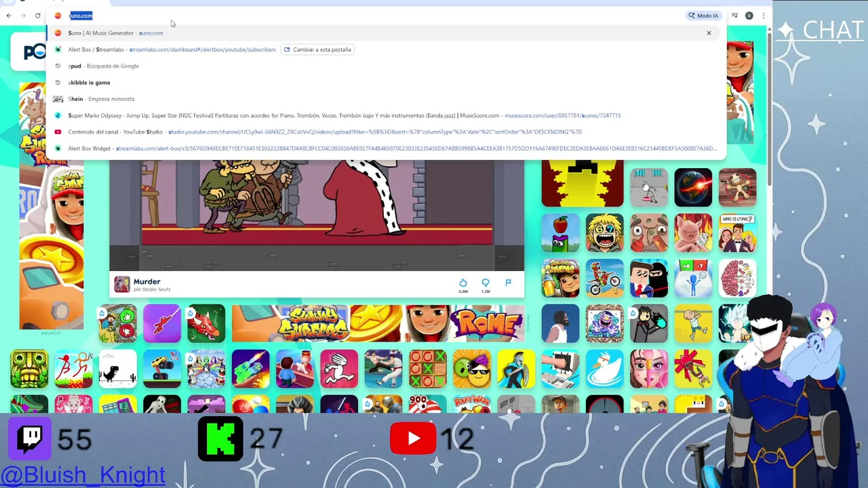Screen dimensions: 868x488
Task: Click the Subway Surfers vertical side ad
Action: point(52,206)
